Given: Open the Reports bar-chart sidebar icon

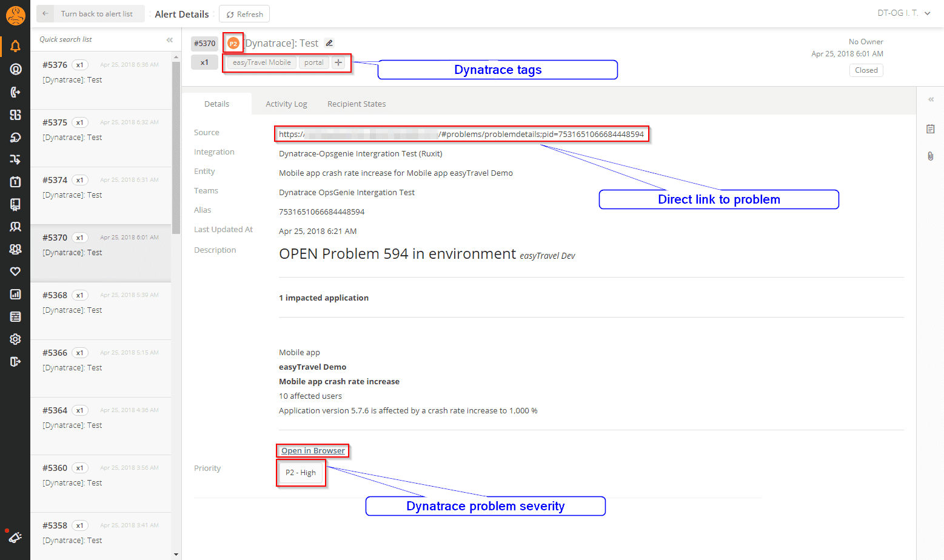Looking at the screenshot, I should [15, 295].
